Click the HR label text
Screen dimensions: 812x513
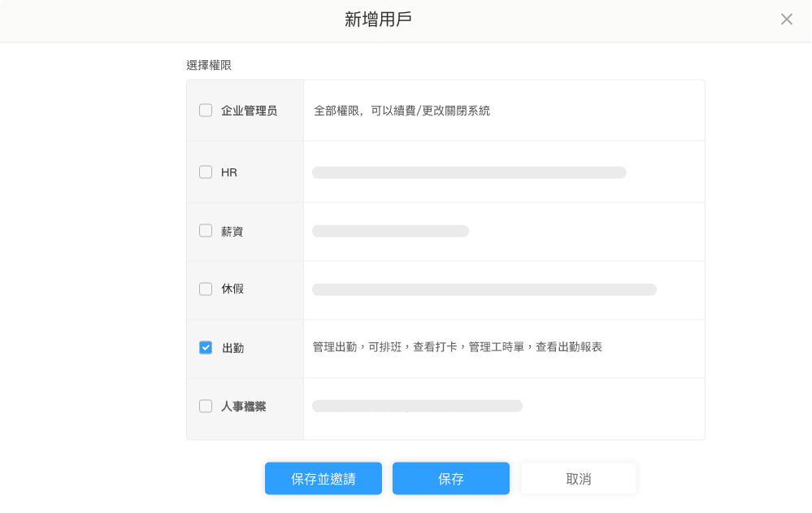229,172
